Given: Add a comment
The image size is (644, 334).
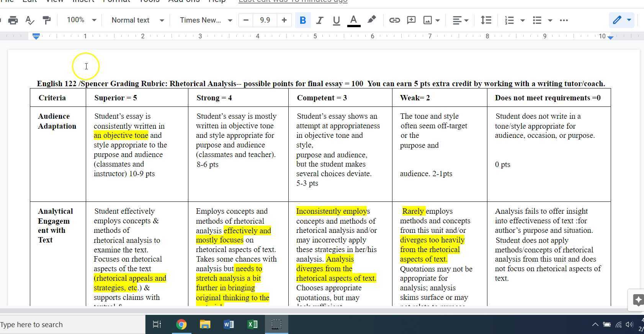Looking at the screenshot, I should click(x=411, y=20).
